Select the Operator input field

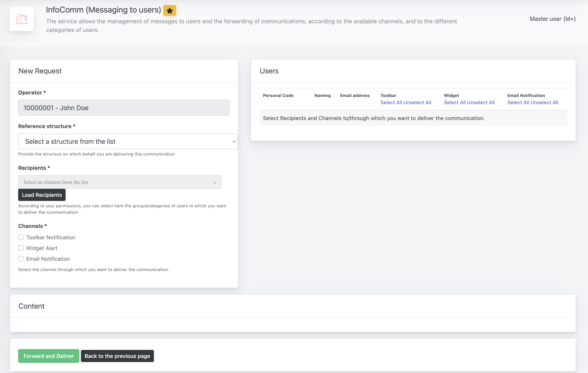pyautogui.click(x=124, y=108)
